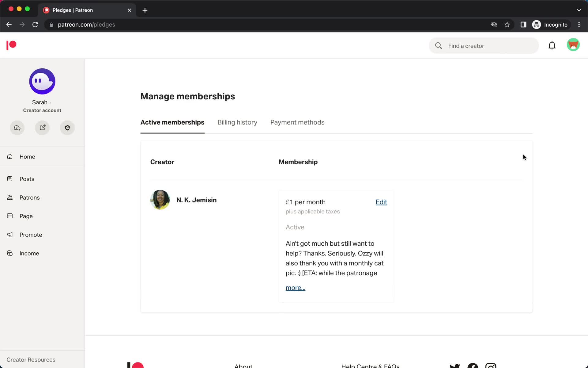
Task: Click Sarah's creator avatar
Action: (42, 81)
